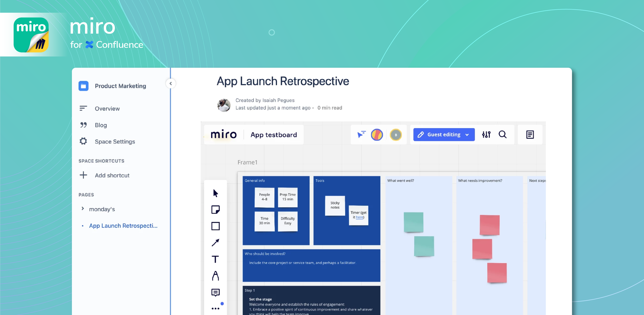Viewport: 644px width, 315px height.
Task: Select the sticky note tool
Action: click(215, 210)
